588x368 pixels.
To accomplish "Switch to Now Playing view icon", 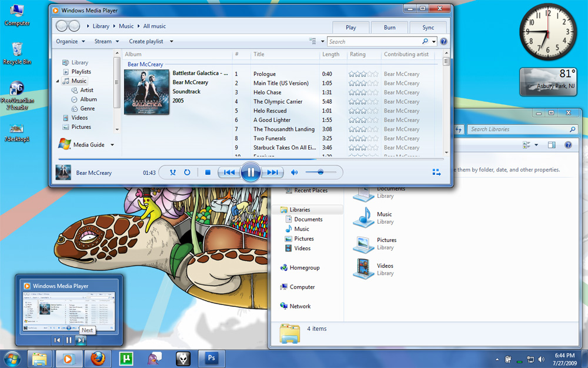I will coord(436,173).
